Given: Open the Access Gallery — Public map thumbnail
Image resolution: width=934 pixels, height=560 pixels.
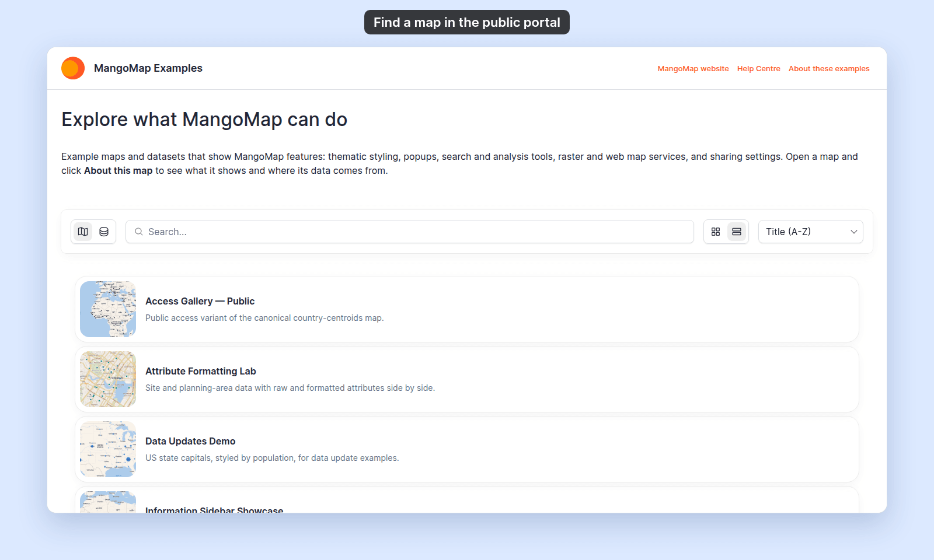Looking at the screenshot, I should (x=108, y=309).
